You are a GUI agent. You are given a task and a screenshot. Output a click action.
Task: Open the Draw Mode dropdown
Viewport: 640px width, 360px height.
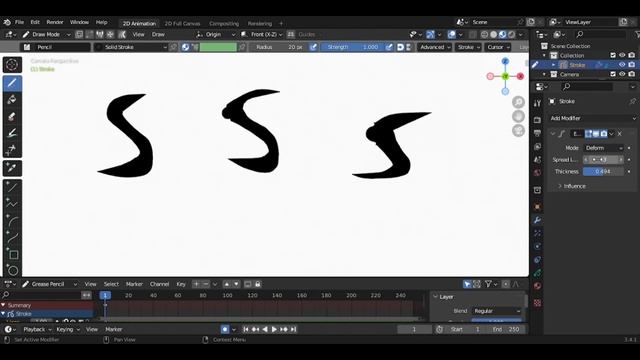point(46,34)
